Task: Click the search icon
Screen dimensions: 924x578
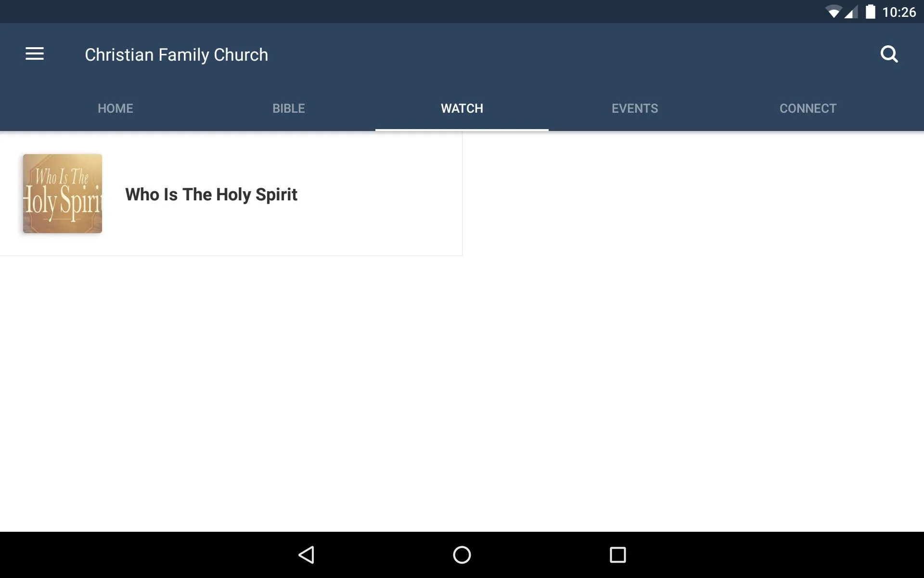Action: (890, 54)
